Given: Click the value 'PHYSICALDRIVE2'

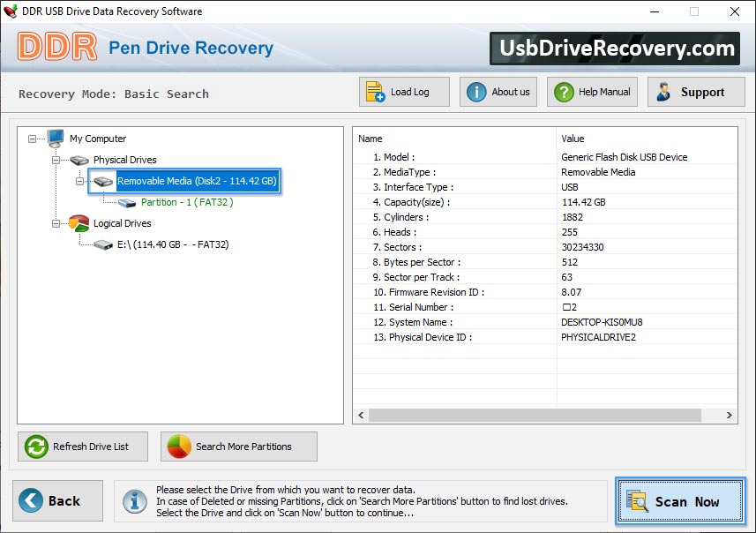Looking at the screenshot, I should click(598, 337).
